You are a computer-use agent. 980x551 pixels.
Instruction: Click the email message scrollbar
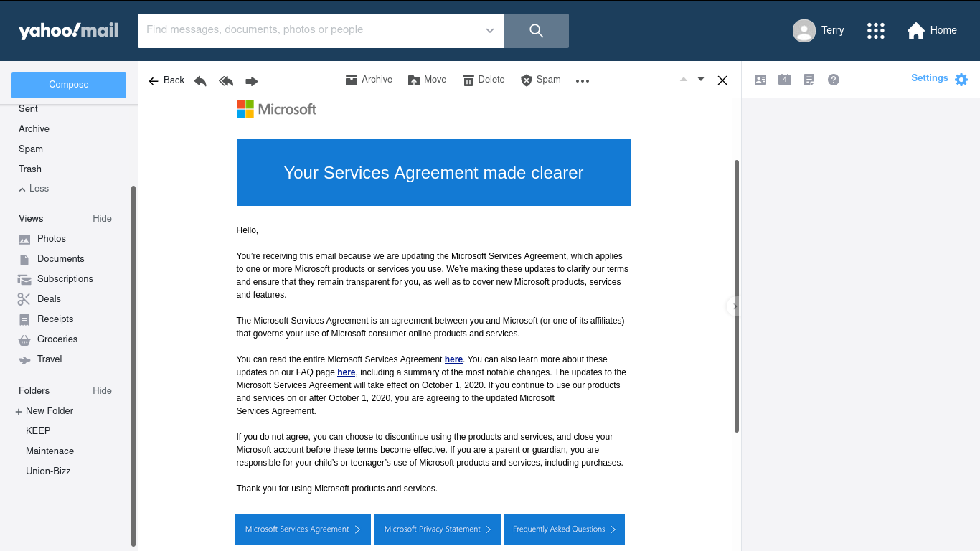737,296
